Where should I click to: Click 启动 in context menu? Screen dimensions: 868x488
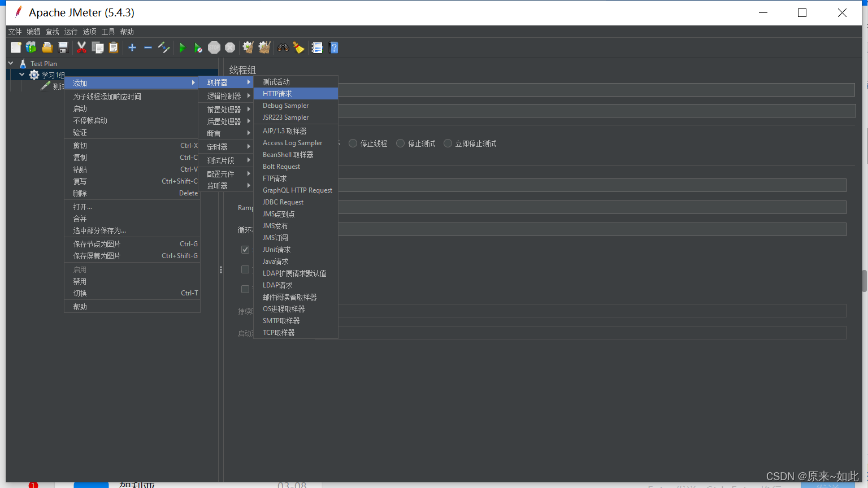pos(132,108)
